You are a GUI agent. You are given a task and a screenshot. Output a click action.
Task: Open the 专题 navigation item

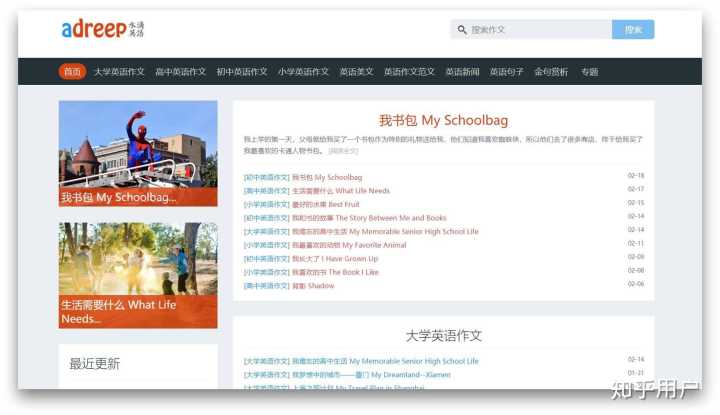coord(590,72)
